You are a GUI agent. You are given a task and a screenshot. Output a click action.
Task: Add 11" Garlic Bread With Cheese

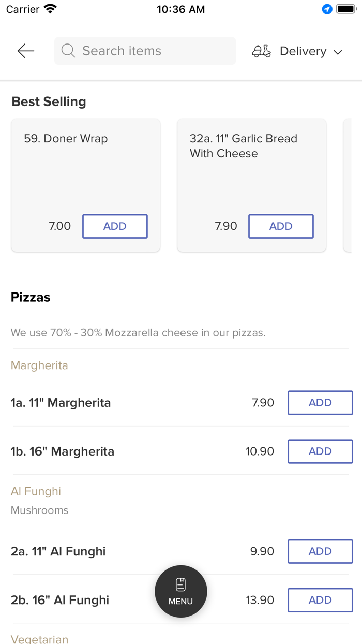pos(281,226)
